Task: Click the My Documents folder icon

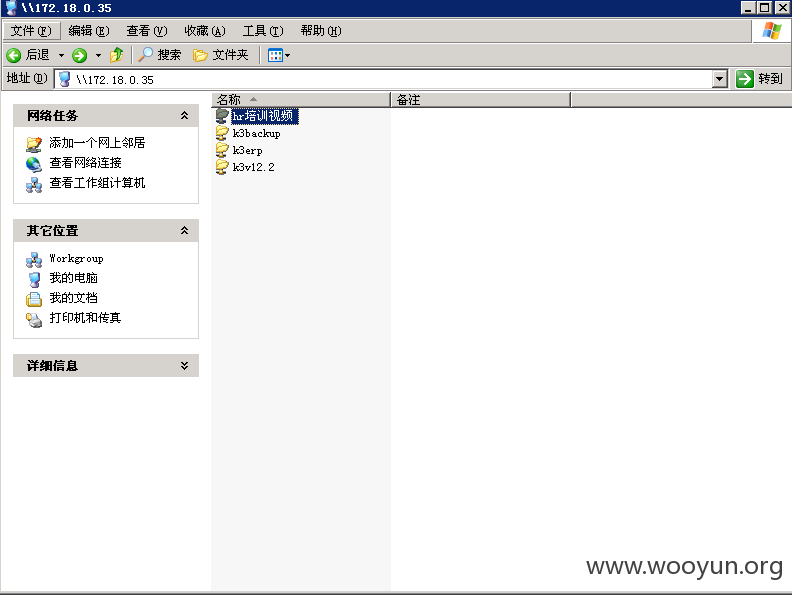Action: (34, 300)
